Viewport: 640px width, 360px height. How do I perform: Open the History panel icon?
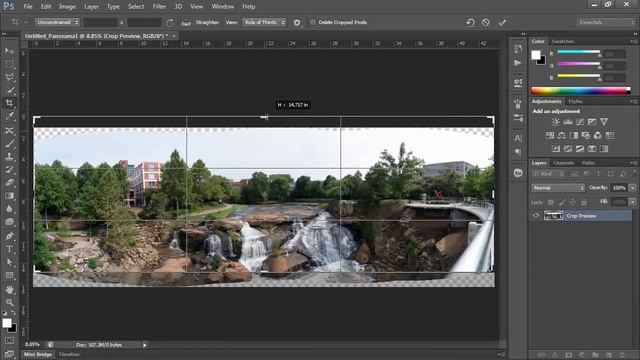point(518,49)
